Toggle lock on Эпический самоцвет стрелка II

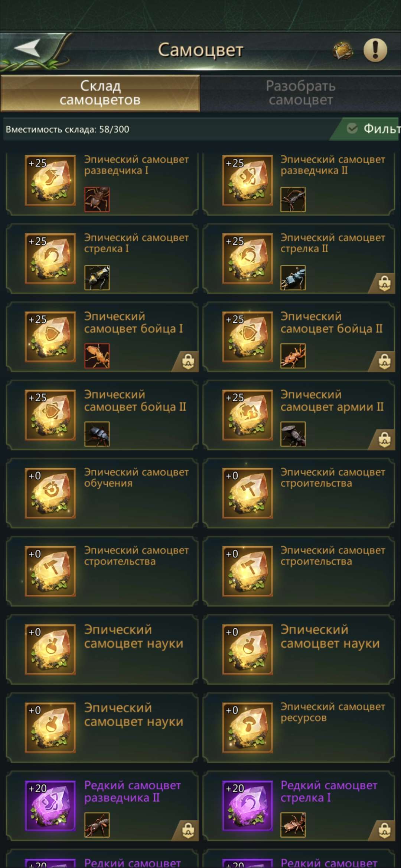(x=384, y=284)
